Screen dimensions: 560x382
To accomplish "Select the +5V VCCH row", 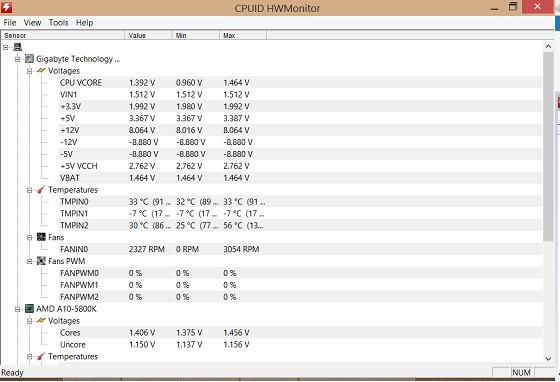I will point(300,166).
